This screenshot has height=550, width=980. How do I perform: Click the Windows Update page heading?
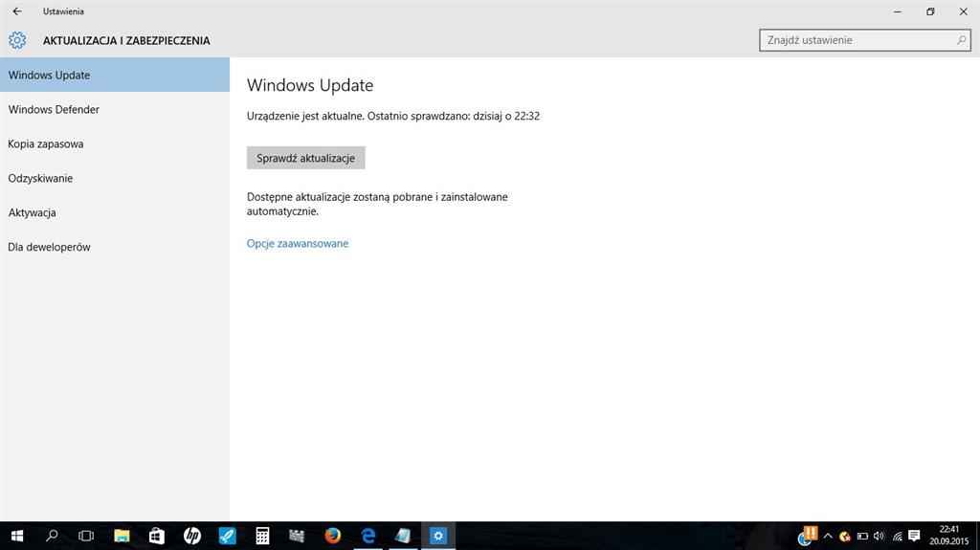pyautogui.click(x=310, y=85)
